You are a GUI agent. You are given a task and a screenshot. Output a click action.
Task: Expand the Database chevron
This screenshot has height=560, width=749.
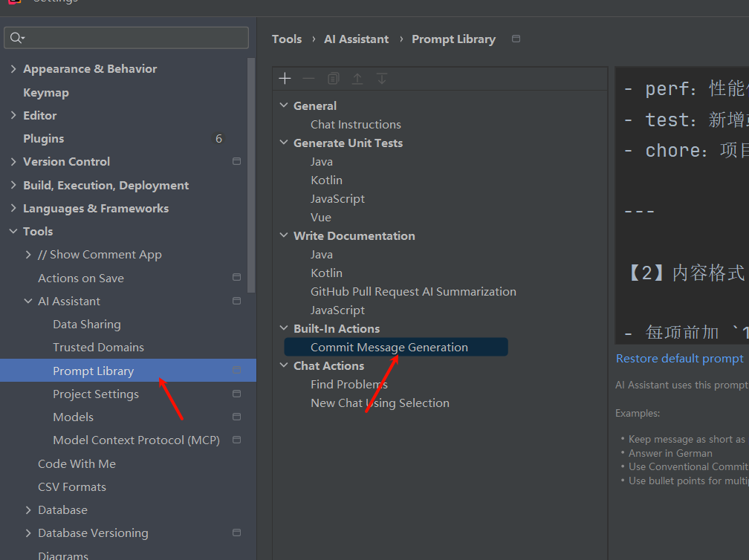(28, 510)
